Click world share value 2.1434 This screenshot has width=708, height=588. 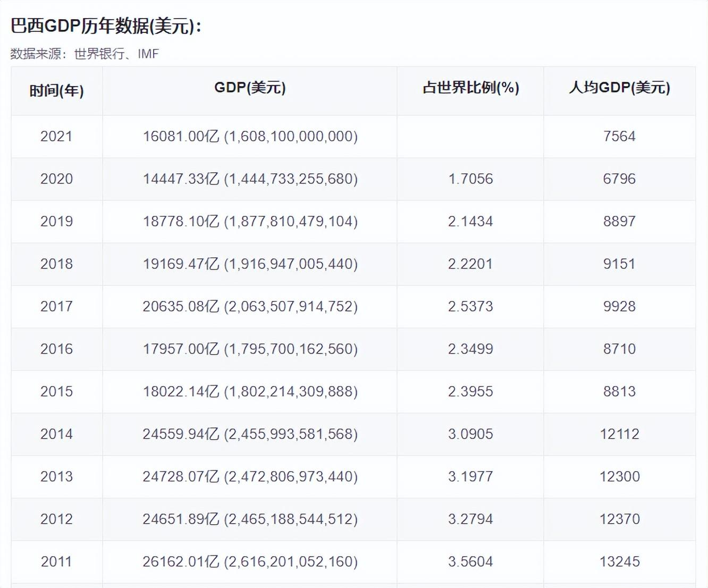pos(470,221)
